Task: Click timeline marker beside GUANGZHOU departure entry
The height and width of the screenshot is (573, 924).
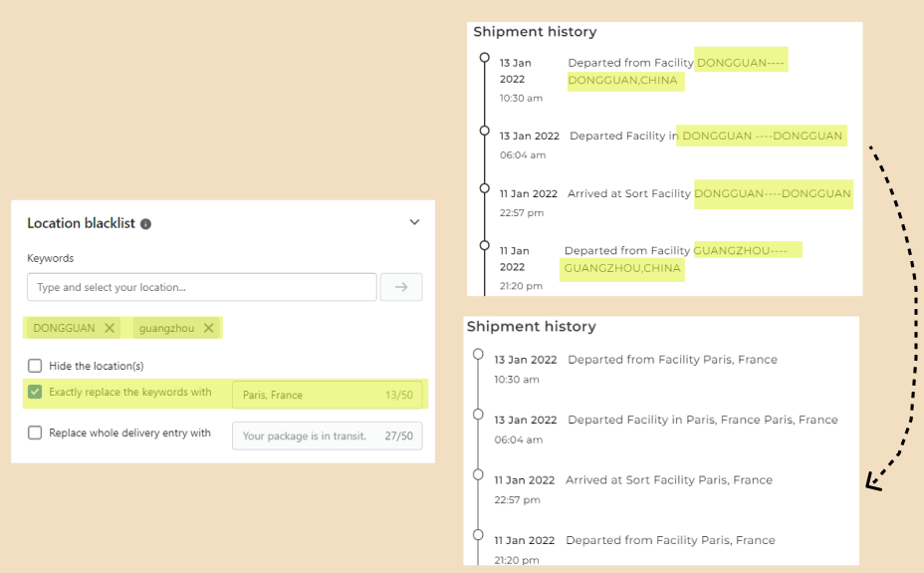Action: pyautogui.click(x=485, y=245)
